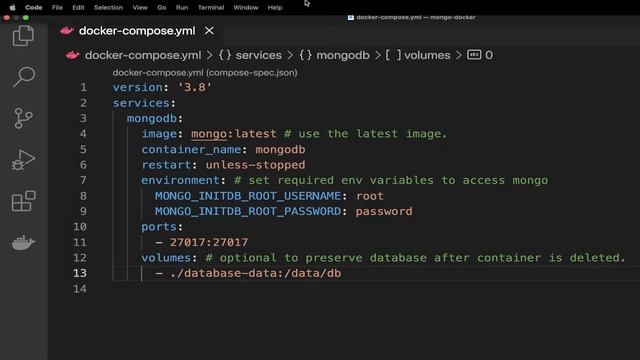Click the mongodb container name value
Viewport: 640px width, 360px height.
[x=280, y=149]
